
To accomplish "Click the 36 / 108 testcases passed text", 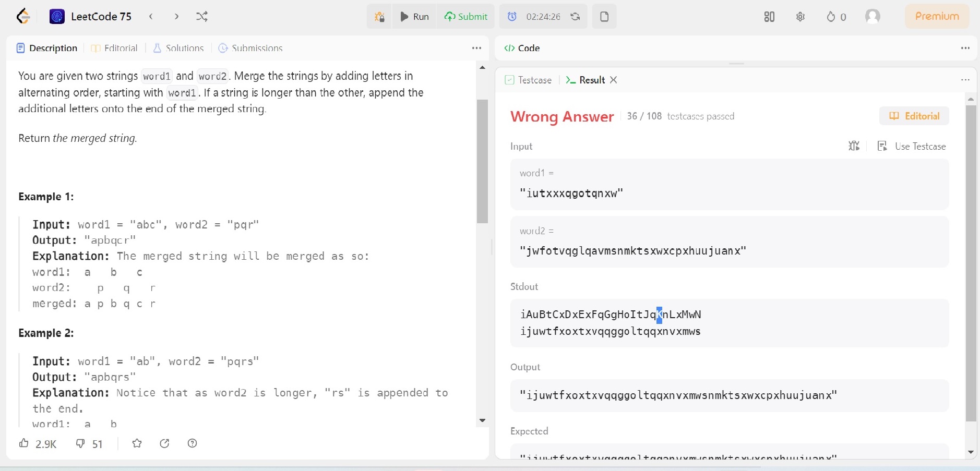I will [680, 116].
